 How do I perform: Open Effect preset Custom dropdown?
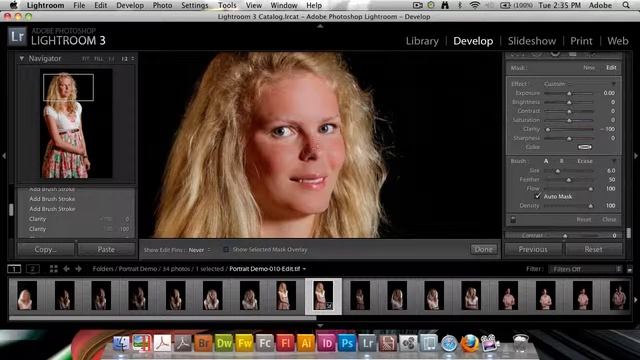556,84
